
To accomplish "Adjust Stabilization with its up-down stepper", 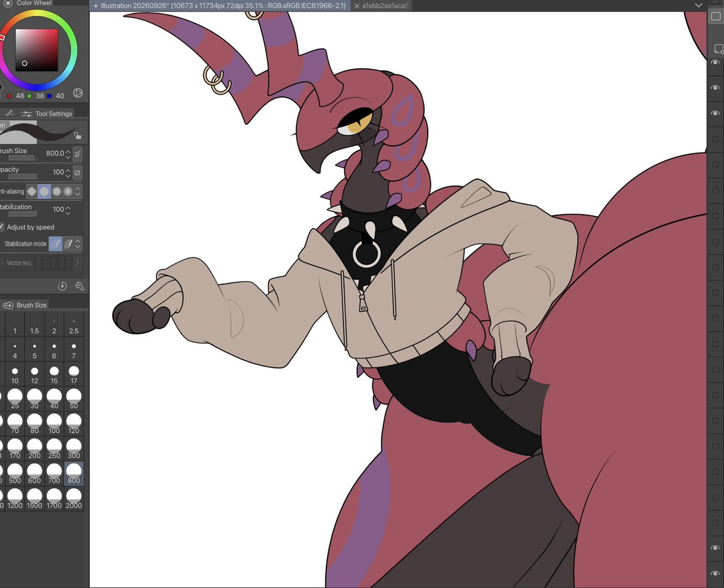I will 68,210.
